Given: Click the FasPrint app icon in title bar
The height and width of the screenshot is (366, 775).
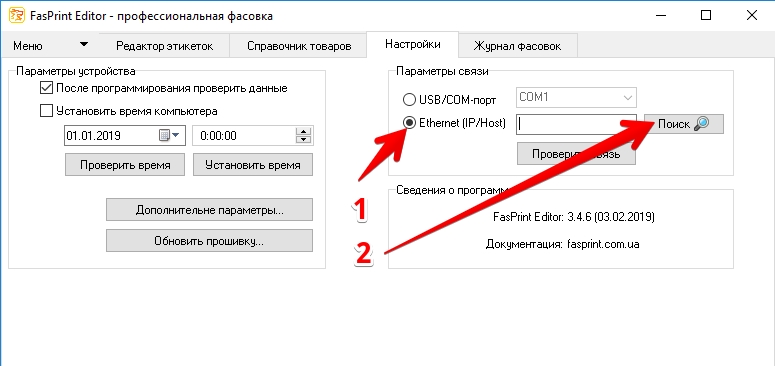Looking at the screenshot, I should tap(16, 15).
